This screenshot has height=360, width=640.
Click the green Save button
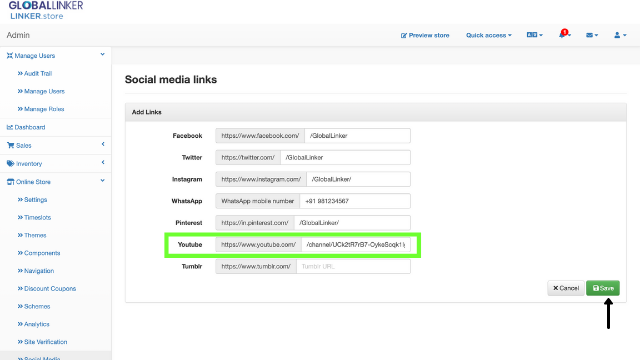[x=603, y=288]
